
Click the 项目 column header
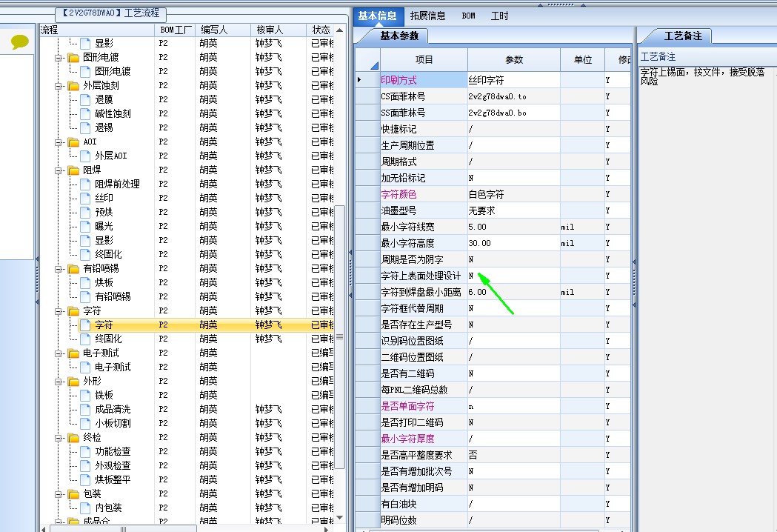coord(424,59)
